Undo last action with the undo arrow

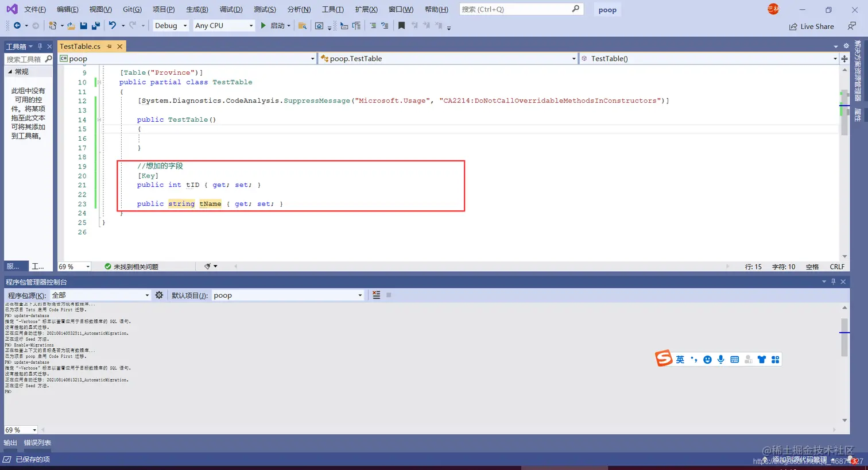(x=113, y=25)
